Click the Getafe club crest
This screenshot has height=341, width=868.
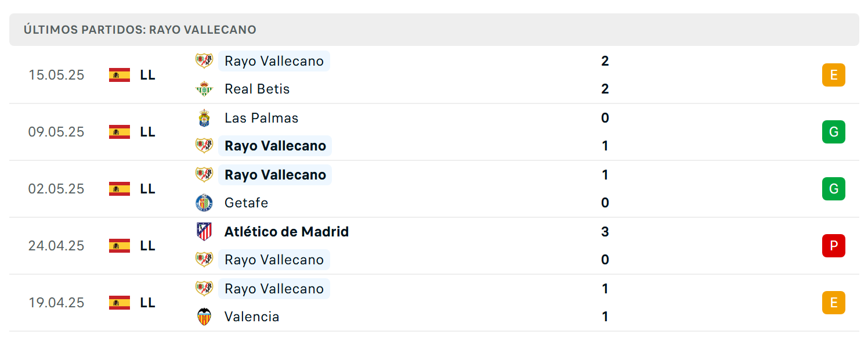204,203
